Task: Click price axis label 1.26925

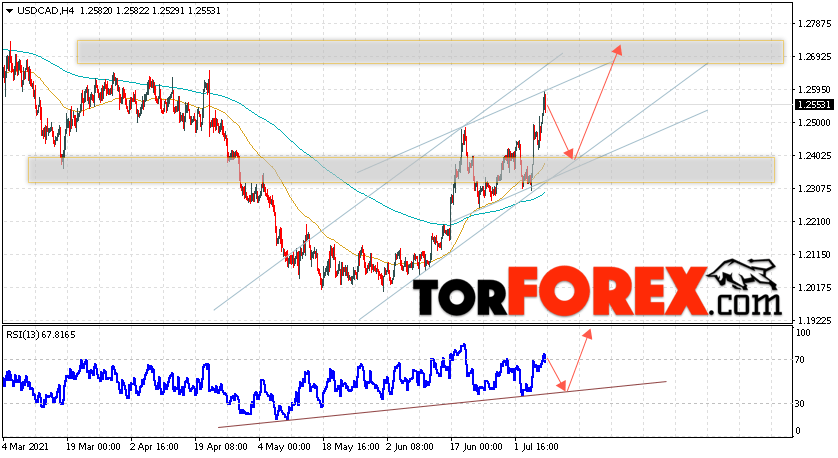Action: click(x=814, y=56)
